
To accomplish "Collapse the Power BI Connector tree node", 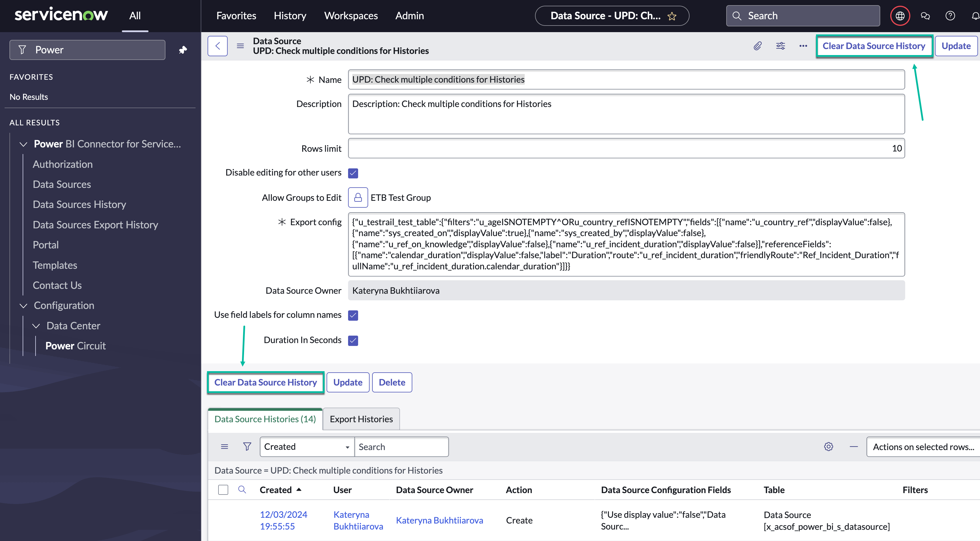I will 24,144.
